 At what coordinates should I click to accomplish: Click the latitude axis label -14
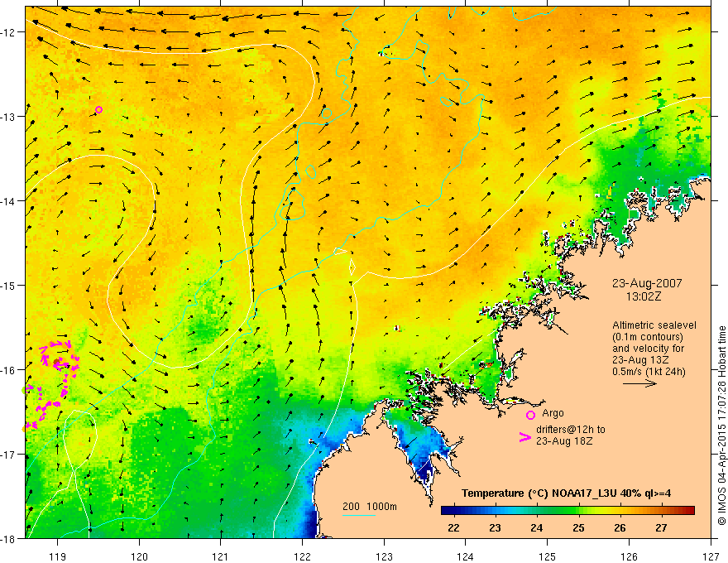tap(9, 201)
